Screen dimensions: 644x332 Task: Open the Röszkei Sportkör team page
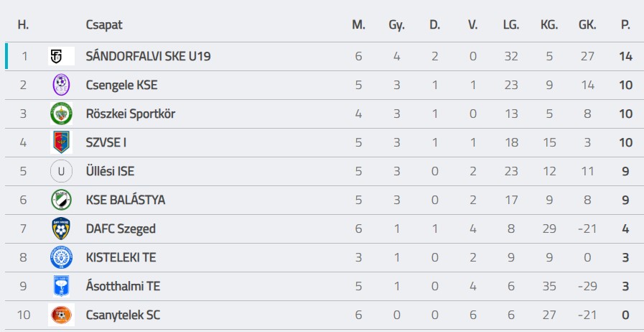tap(130, 114)
